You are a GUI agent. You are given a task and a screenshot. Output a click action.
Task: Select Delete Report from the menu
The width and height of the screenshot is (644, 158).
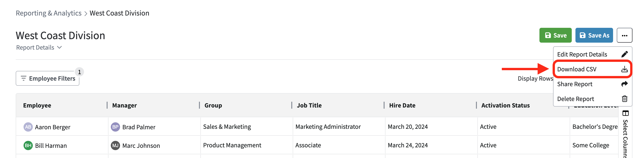575,99
